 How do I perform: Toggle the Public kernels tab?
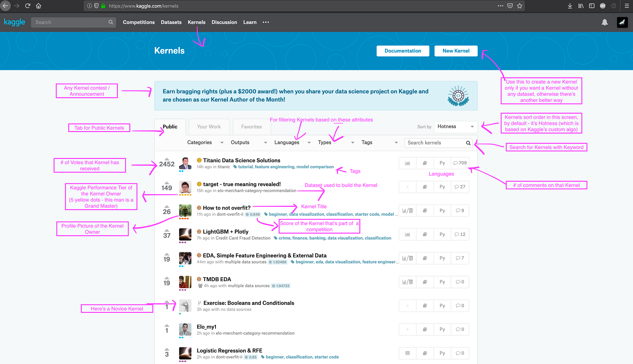tap(170, 127)
